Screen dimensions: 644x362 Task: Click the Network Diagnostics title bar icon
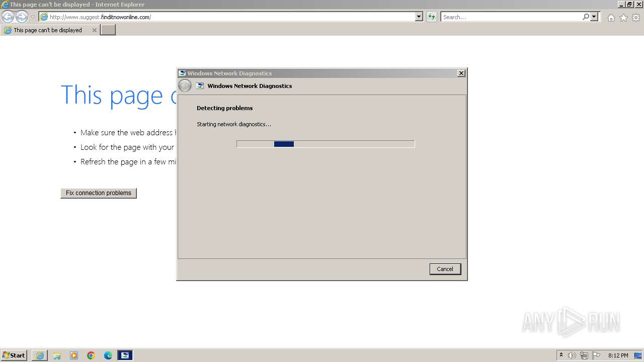(x=183, y=73)
